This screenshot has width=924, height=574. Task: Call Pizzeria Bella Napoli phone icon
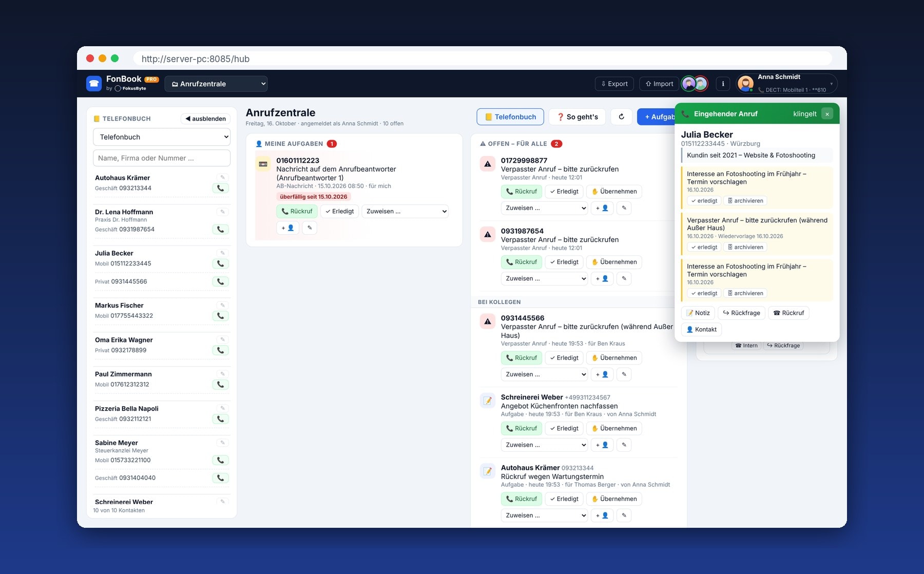coord(220,419)
